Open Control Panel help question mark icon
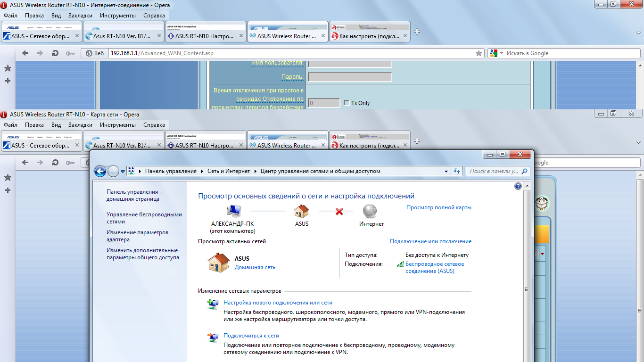 [x=518, y=186]
